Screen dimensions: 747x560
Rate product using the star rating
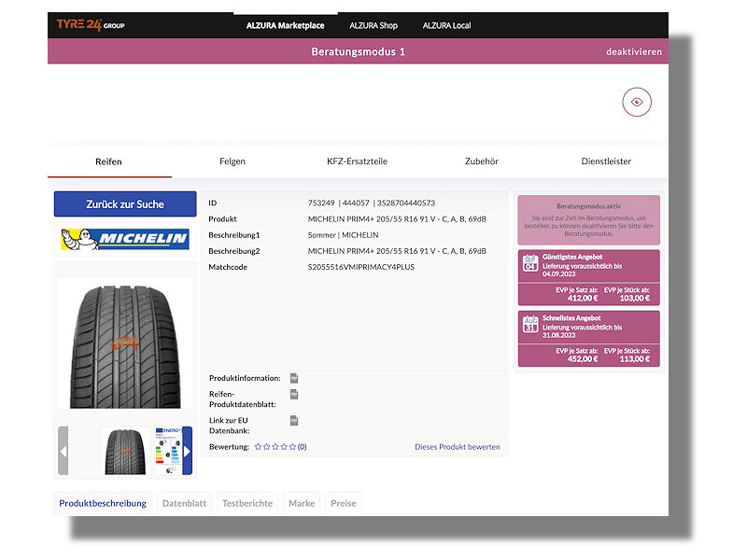coord(275,447)
